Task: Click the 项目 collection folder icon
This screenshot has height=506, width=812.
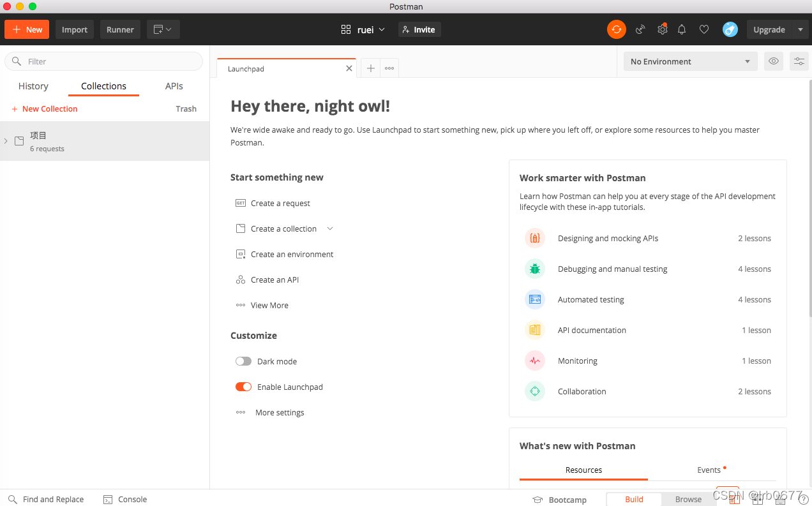Action: click(x=19, y=141)
